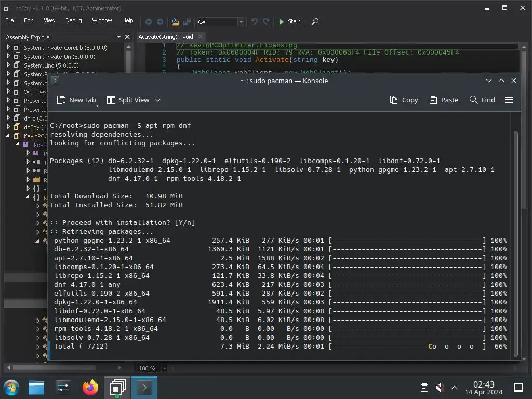The height and width of the screenshot is (399, 532).
Task: Open Assembly Explorer panel options dropdown
Action: tap(119, 37)
